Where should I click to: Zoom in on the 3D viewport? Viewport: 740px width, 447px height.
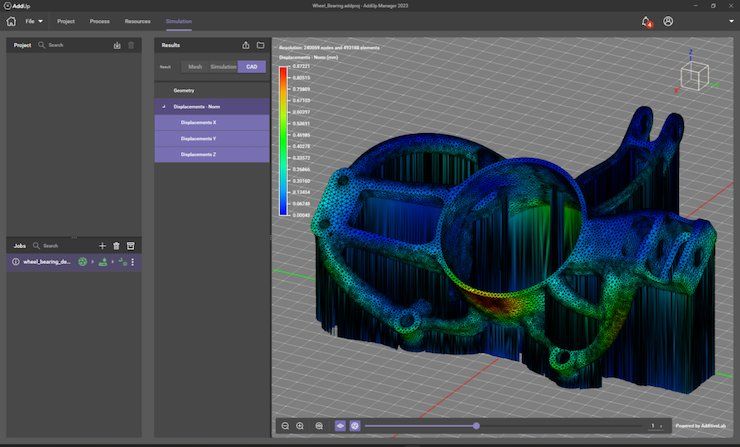pyautogui.click(x=300, y=426)
